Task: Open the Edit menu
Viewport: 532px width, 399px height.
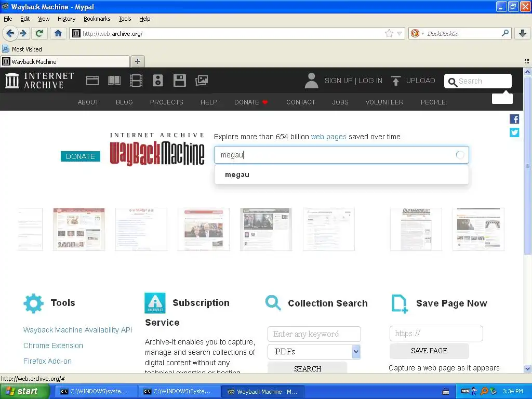Action: tap(25, 19)
